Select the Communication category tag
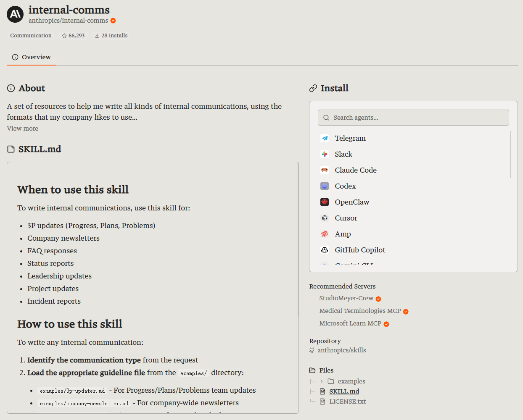523x420 pixels. (31, 36)
